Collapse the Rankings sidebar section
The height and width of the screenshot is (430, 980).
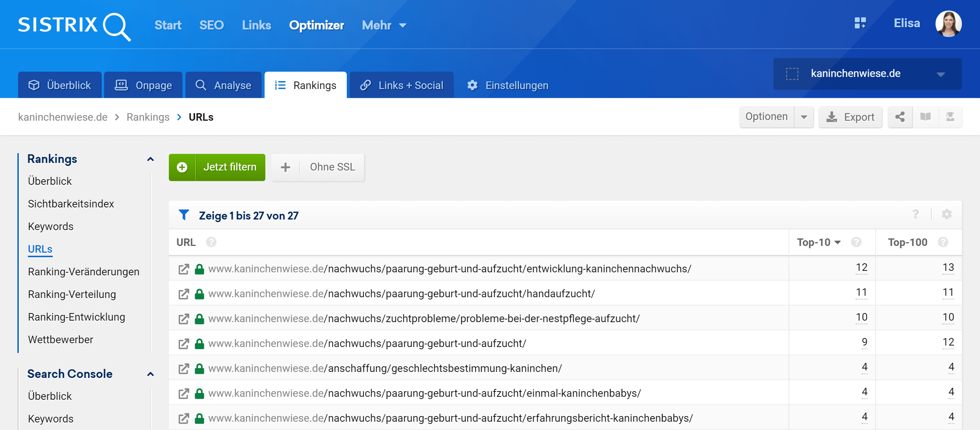(x=150, y=159)
